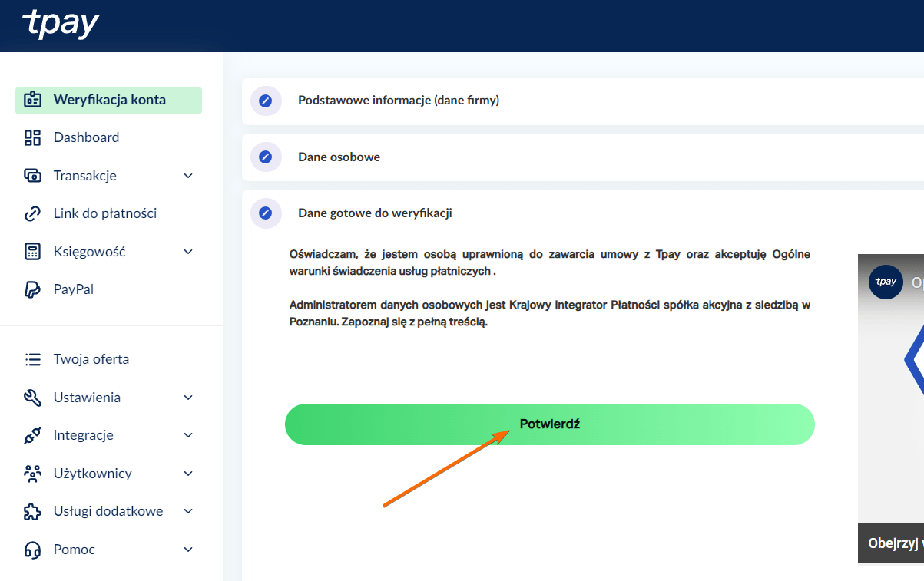This screenshot has height=581, width=924.
Task: Expand the Użytkownicy submenu chevron
Action: (188, 474)
